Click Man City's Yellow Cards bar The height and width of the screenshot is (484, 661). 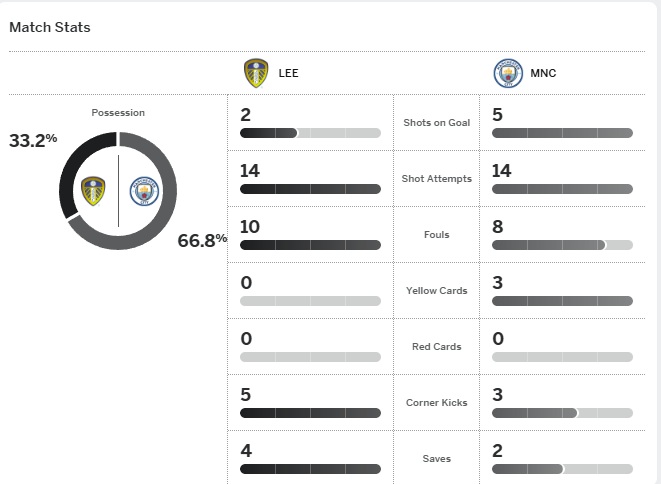click(x=562, y=301)
